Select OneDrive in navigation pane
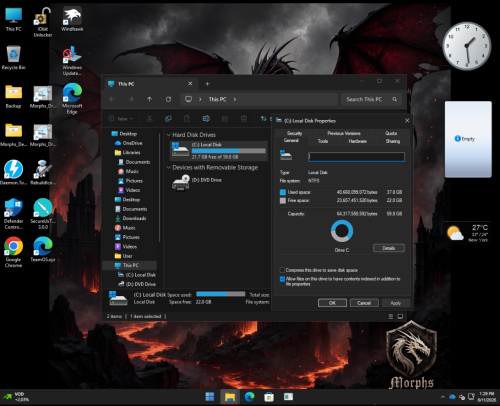 (129, 143)
